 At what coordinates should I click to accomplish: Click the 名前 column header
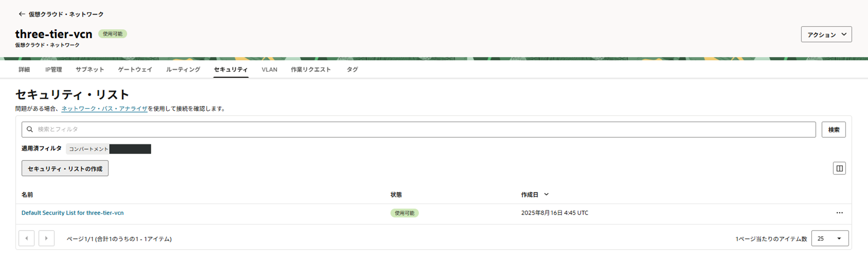[27, 195]
